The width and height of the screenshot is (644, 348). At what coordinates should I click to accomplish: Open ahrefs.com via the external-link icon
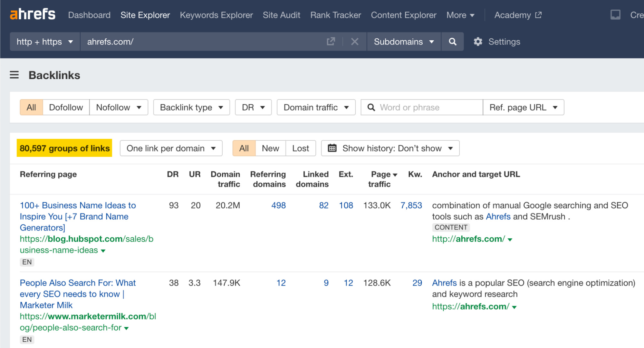pyautogui.click(x=331, y=42)
